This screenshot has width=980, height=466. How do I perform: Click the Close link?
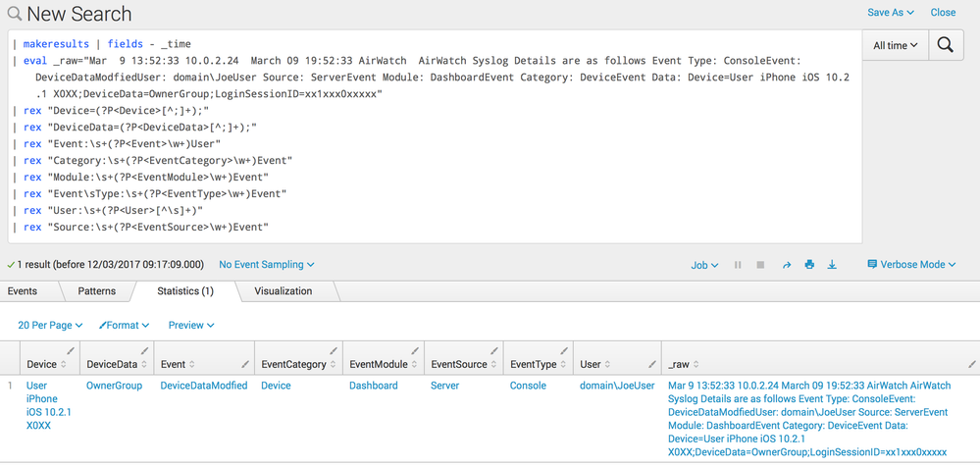(x=943, y=13)
